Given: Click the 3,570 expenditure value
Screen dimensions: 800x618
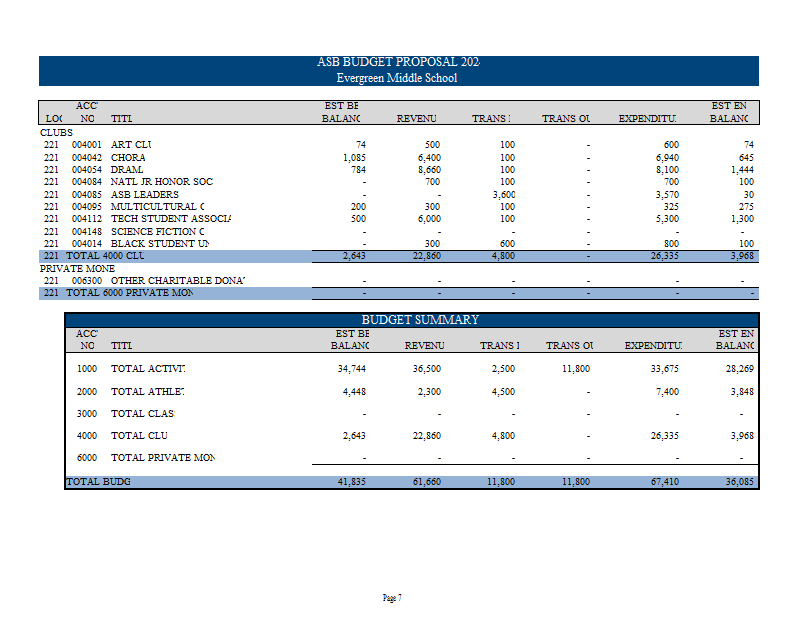Looking at the screenshot, I should click(667, 194).
